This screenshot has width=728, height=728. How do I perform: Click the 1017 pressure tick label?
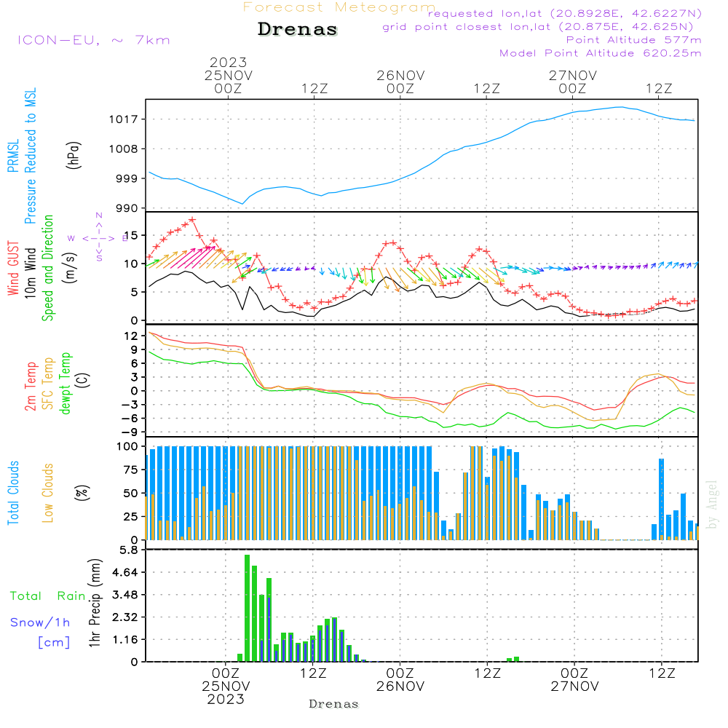[x=123, y=120]
